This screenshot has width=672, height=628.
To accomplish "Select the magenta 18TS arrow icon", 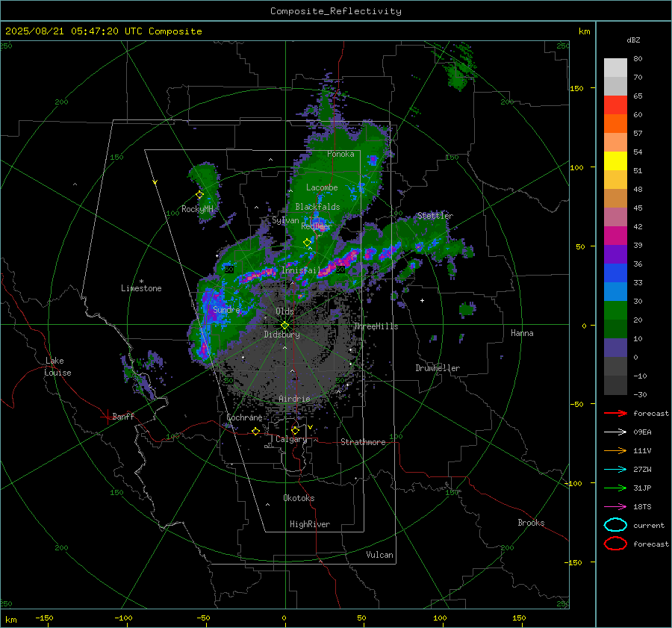I will pos(615,507).
